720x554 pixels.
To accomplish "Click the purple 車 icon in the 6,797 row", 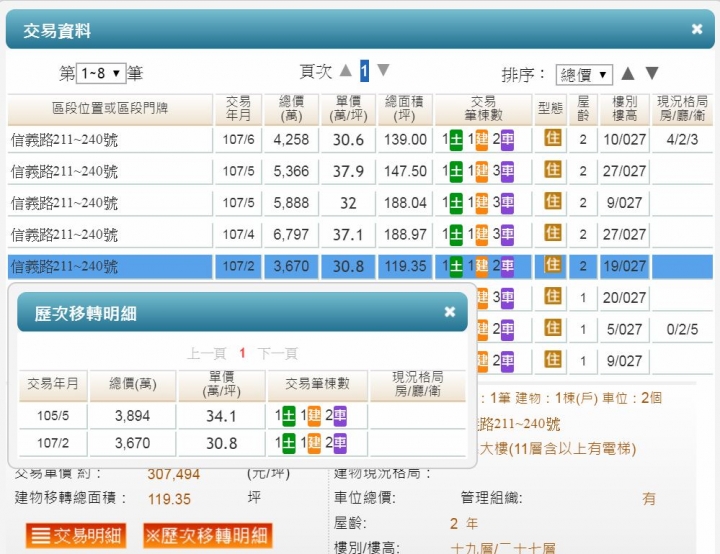I will [507, 235].
